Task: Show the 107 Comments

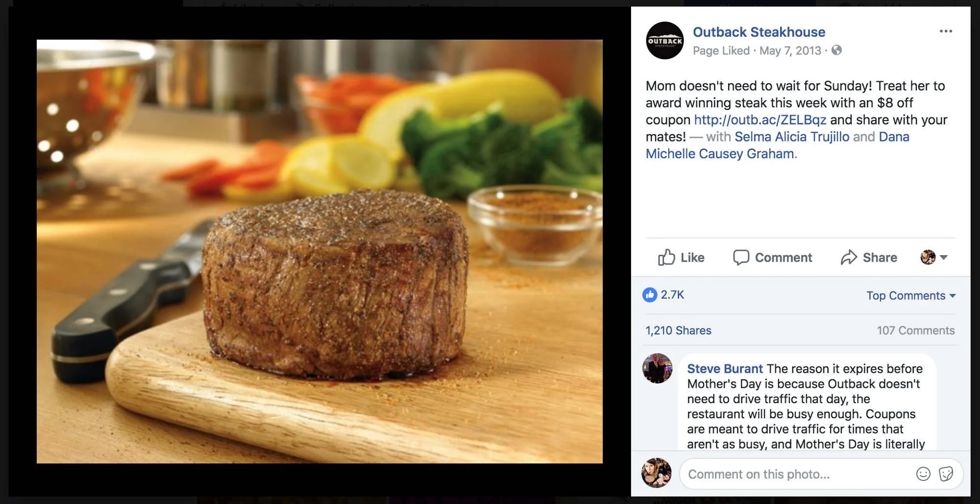Action: [x=916, y=331]
